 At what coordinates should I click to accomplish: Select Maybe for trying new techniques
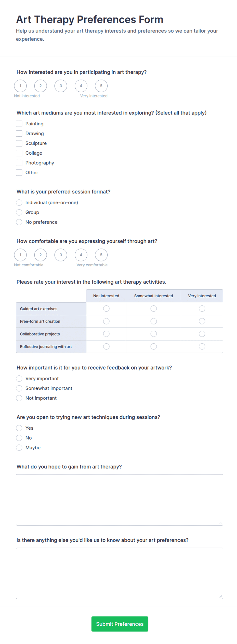click(x=19, y=447)
